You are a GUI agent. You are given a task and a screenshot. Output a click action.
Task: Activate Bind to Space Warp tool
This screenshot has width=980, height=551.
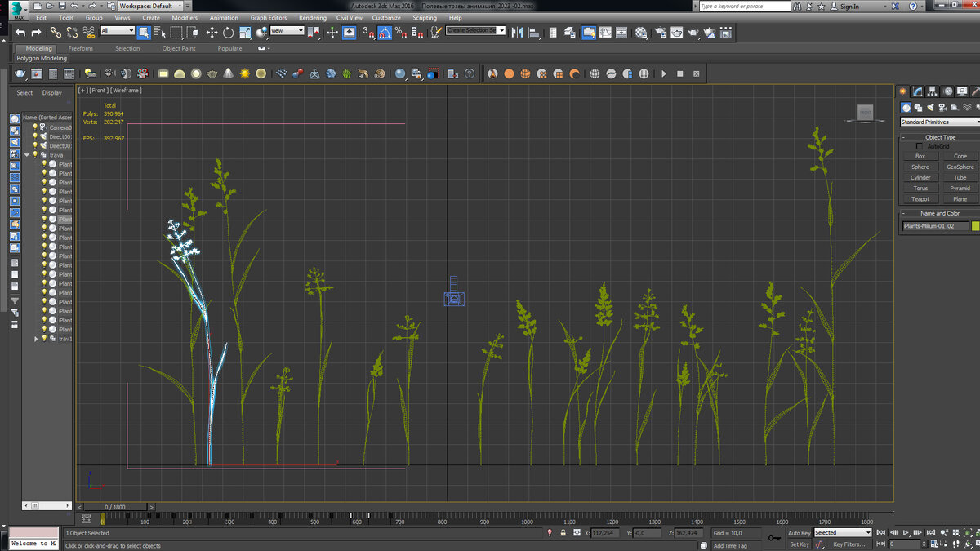(x=88, y=33)
